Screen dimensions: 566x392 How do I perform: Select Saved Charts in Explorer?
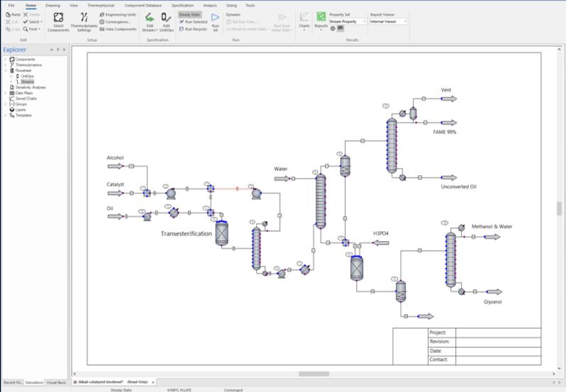click(x=26, y=99)
